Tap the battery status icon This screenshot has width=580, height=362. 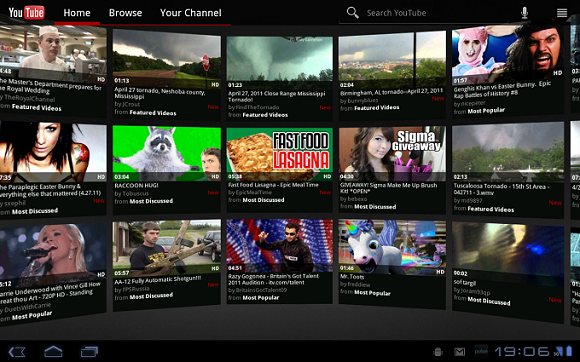(x=570, y=351)
